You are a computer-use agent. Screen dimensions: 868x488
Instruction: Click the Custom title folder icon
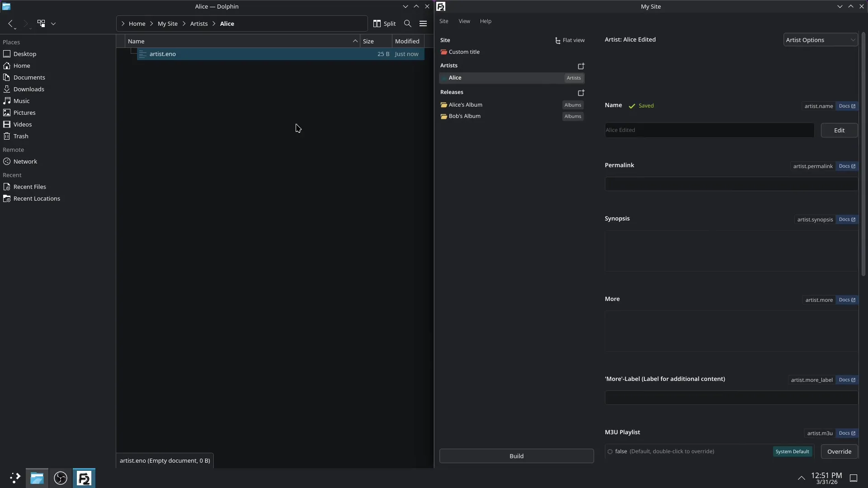443,52
